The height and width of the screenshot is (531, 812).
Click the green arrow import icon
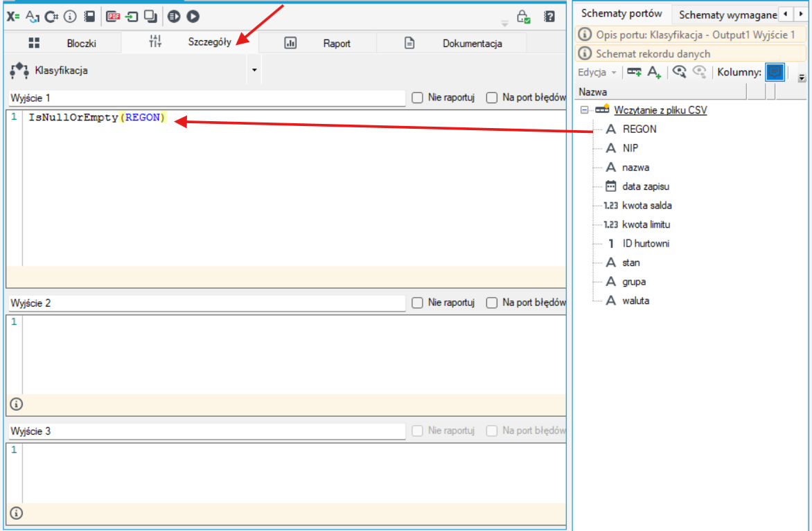(x=132, y=17)
